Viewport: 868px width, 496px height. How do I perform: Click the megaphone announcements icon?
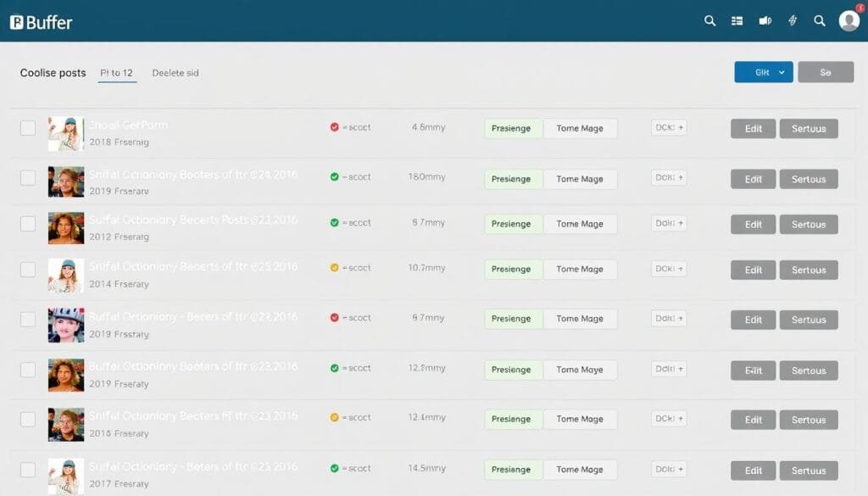(765, 21)
